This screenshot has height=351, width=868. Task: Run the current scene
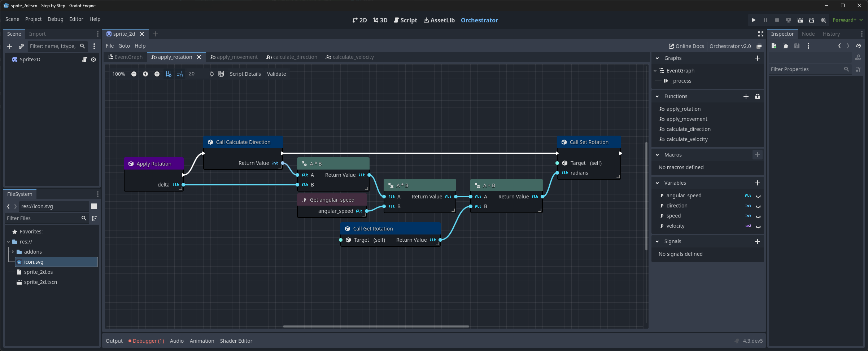tap(800, 20)
